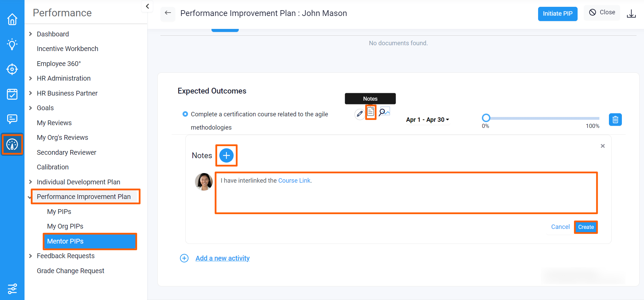
Task: Expand the Goals section chevron
Action: tap(31, 108)
